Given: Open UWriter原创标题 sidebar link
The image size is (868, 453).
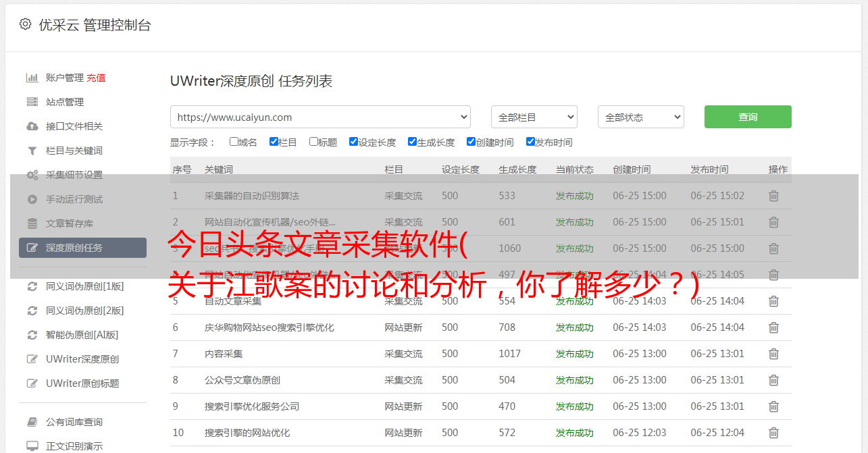Looking at the screenshot, I should [x=82, y=383].
